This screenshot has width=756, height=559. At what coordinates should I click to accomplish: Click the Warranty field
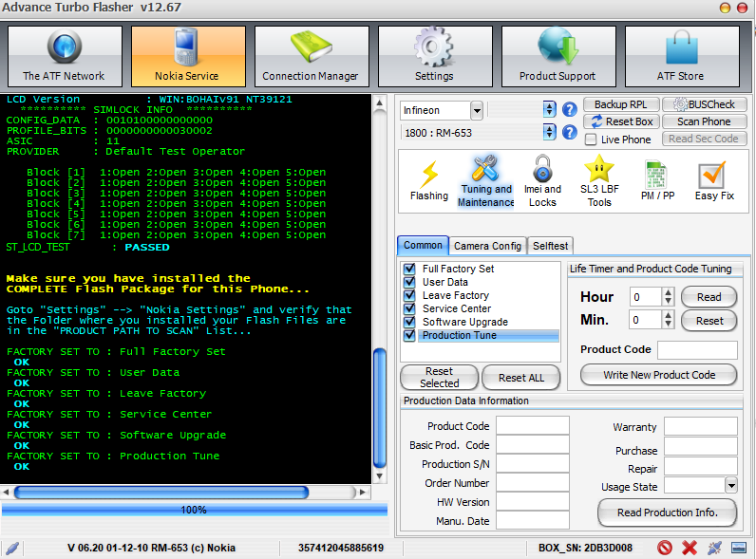pyautogui.click(x=701, y=426)
